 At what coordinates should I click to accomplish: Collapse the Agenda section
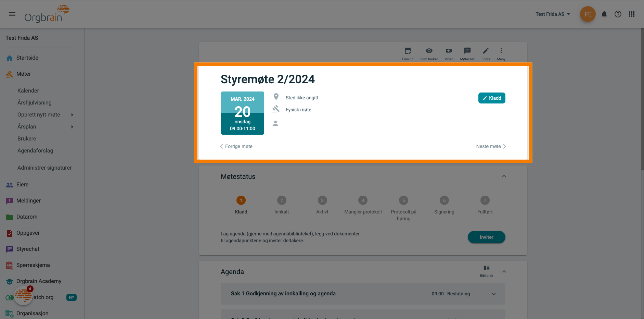[504, 272]
